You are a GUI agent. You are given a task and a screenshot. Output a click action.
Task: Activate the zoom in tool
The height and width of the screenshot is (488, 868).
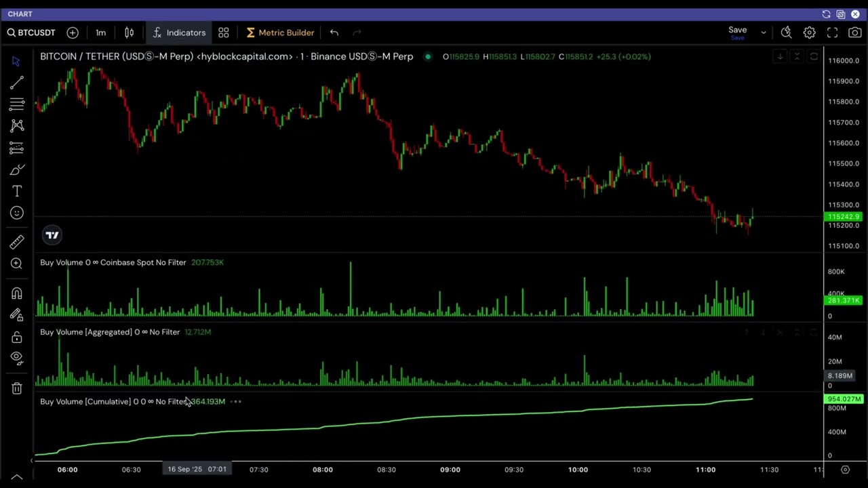17,264
